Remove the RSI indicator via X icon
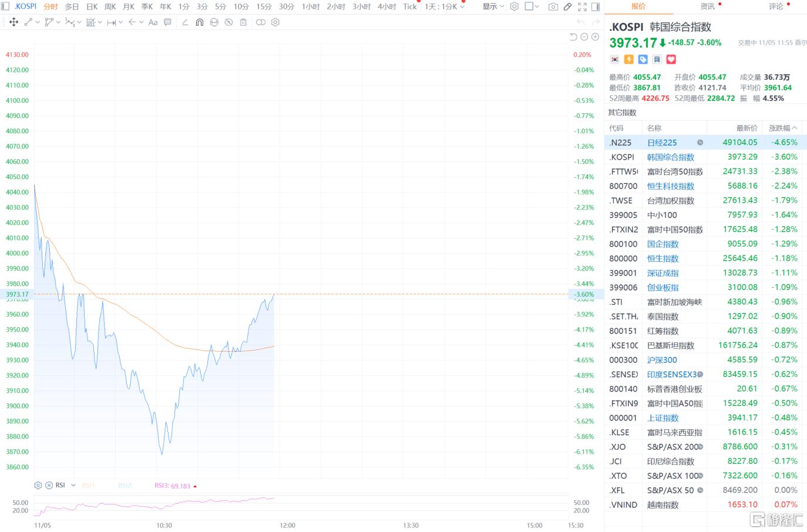 (49, 485)
